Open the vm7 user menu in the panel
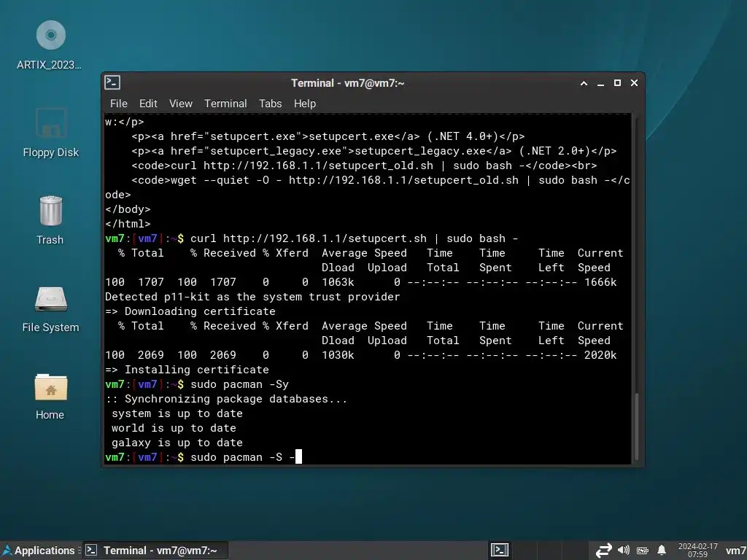Image resolution: width=747 pixels, height=560 pixels. [735, 551]
